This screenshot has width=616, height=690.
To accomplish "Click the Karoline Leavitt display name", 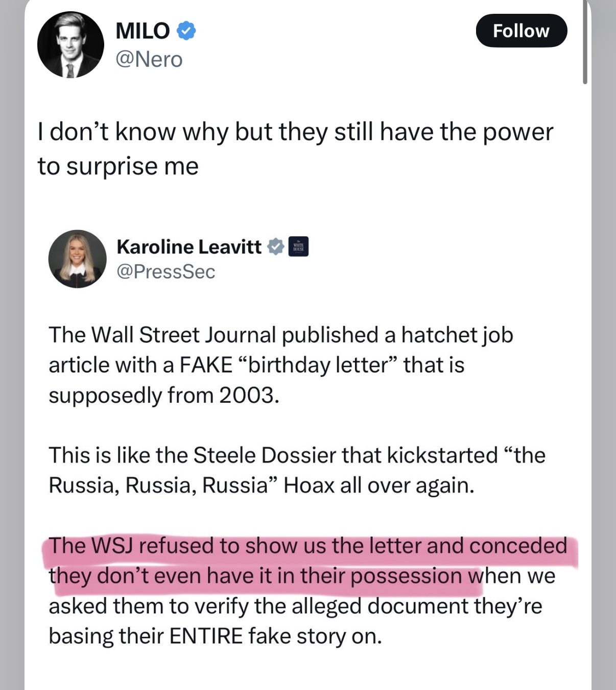I will [189, 247].
